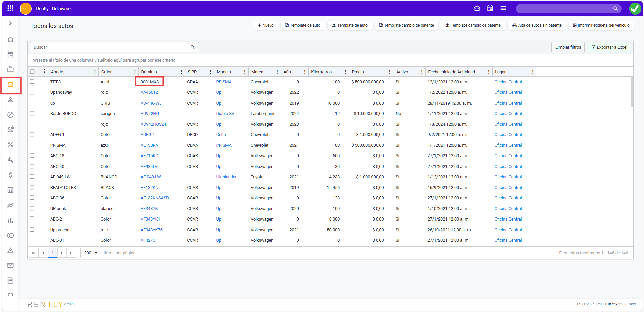Click the wrench maintenance sidebar icon
Image resolution: width=644 pixels, height=312 pixels.
tap(11, 160)
